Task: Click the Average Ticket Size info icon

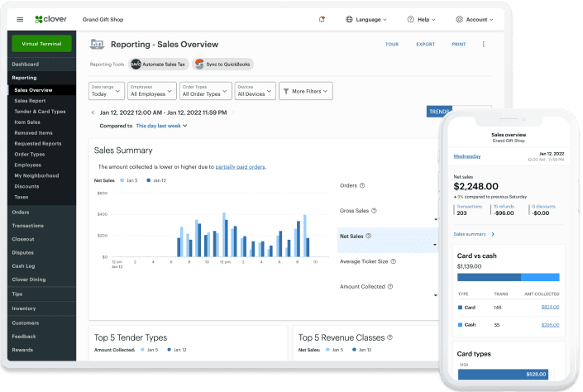Action: pos(394,261)
